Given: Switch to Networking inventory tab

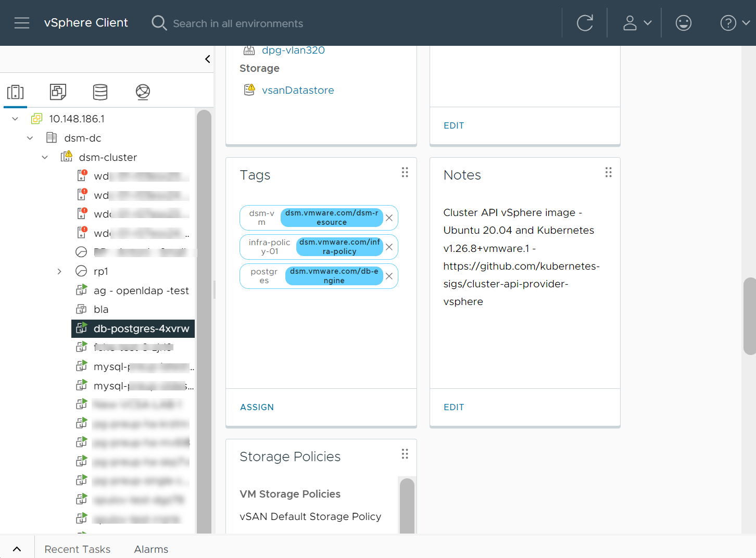Looking at the screenshot, I should pos(143,92).
